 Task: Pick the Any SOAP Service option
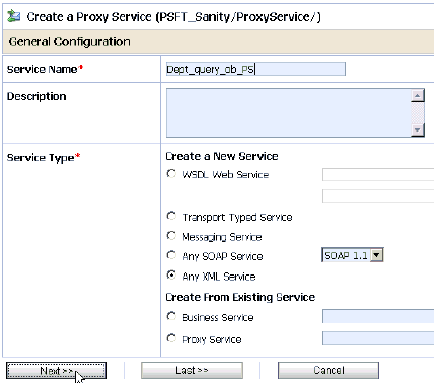pyautogui.click(x=171, y=255)
